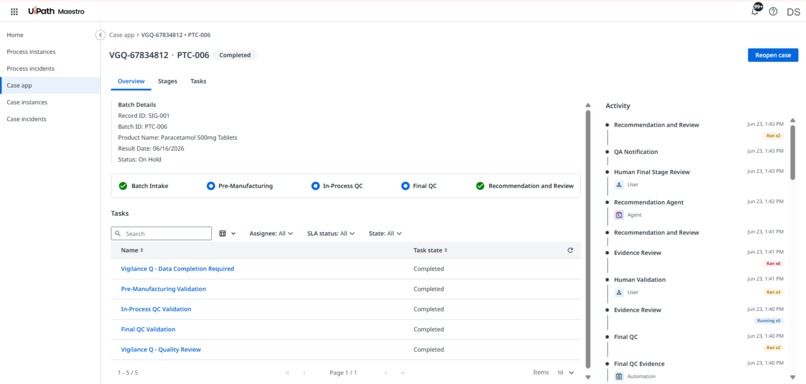
Task: Expand the column selector dropdown arrow
Action: pyautogui.click(x=233, y=233)
